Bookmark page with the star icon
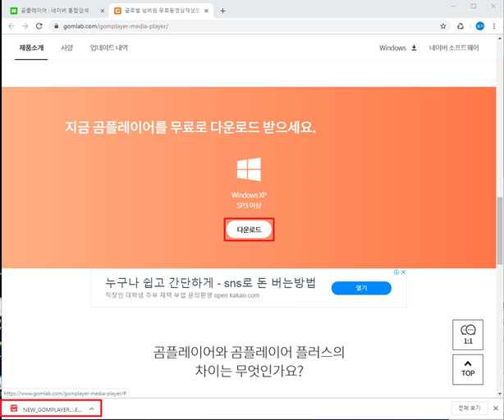Viewport: 504px width, 420px height. [x=443, y=26]
